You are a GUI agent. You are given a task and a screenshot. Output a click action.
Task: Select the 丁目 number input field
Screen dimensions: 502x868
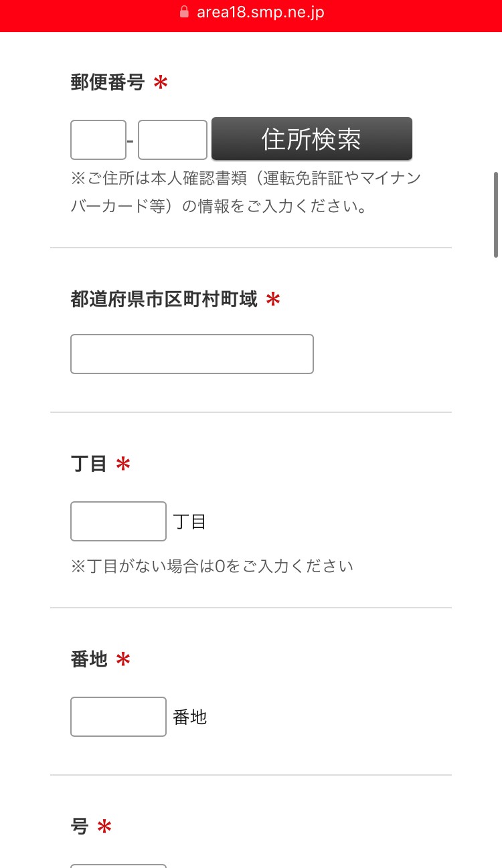coord(118,521)
